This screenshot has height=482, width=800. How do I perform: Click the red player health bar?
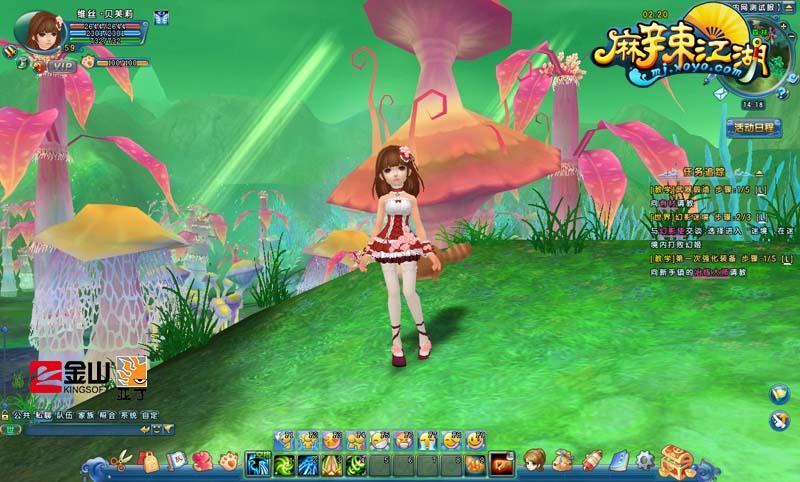pyautogui.click(x=105, y=26)
